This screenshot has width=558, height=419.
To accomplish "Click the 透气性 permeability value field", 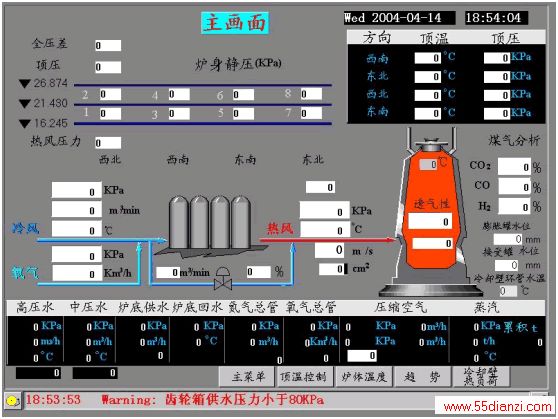I will tap(430, 221).
